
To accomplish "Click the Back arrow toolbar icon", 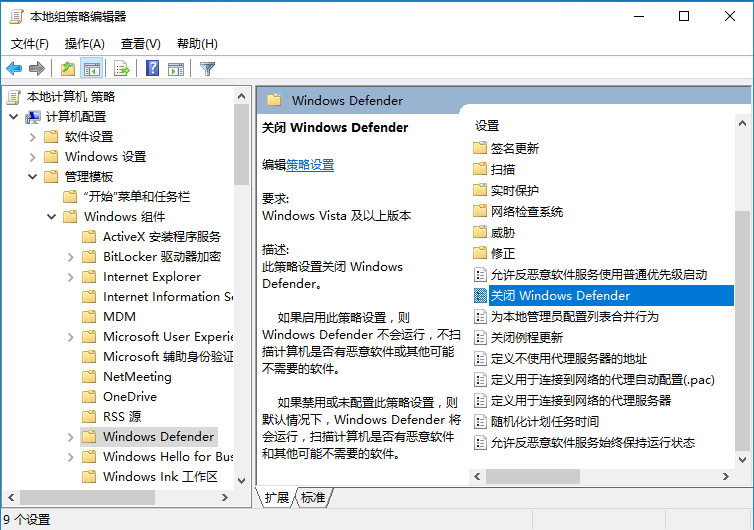I will coord(14,69).
